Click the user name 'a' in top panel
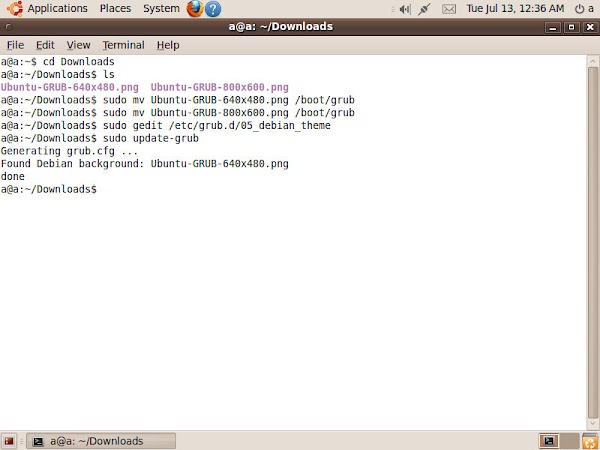This screenshot has height=450, width=600. (x=591, y=9)
